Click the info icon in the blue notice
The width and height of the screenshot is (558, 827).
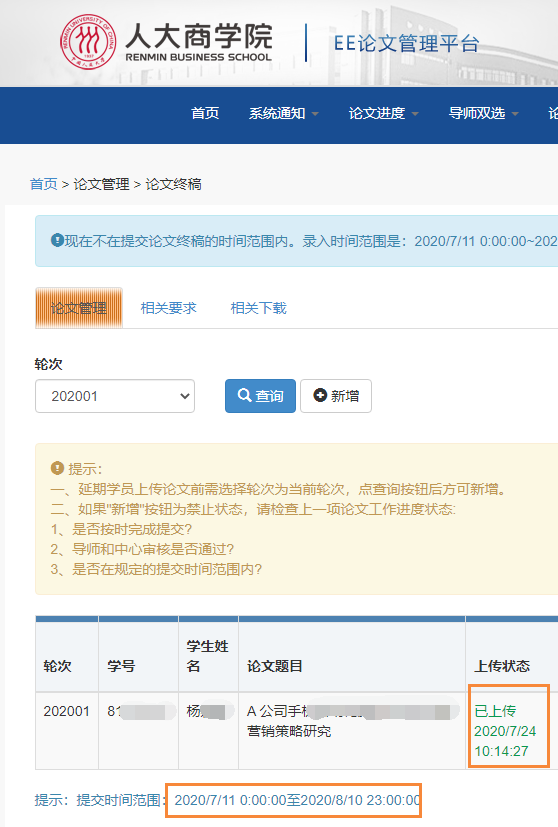pos(57,241)
